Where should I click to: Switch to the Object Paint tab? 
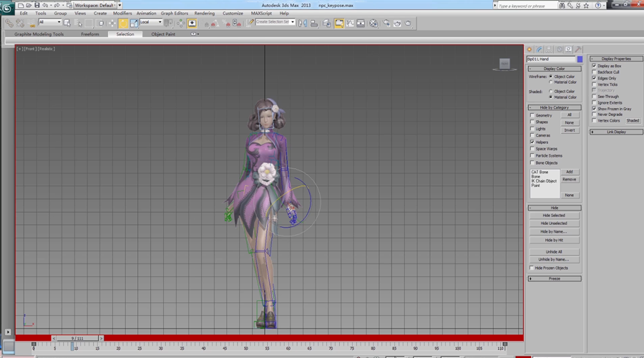point(162,34)
